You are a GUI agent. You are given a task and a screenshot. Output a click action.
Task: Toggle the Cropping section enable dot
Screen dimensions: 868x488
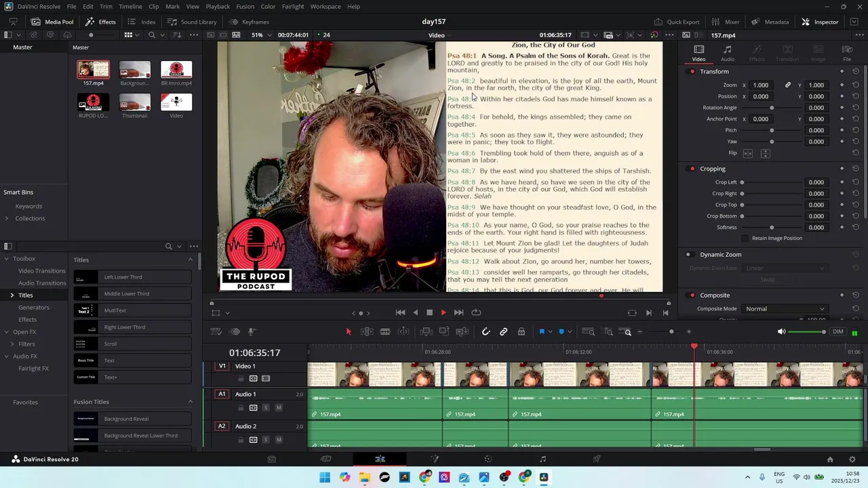[692, 169]
